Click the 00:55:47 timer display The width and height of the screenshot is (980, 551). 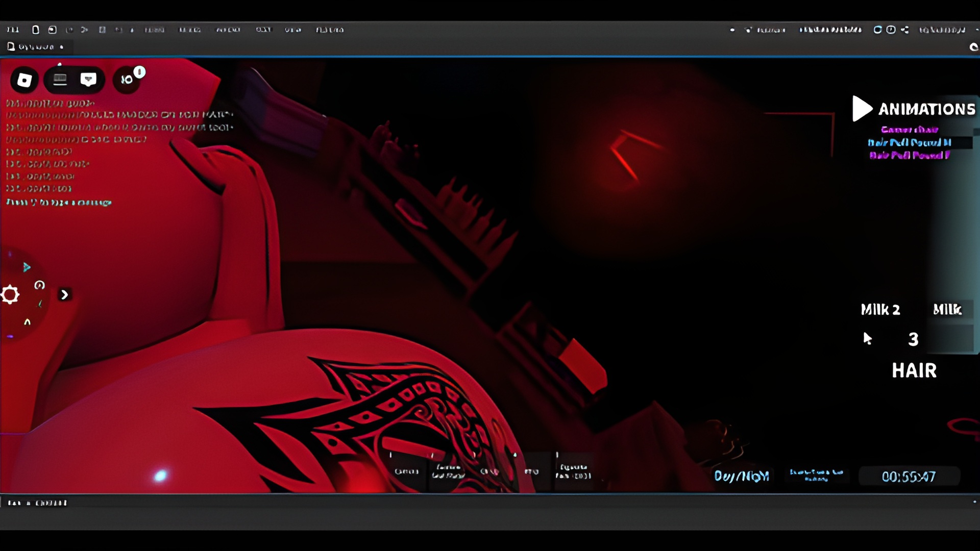point(909,477)
